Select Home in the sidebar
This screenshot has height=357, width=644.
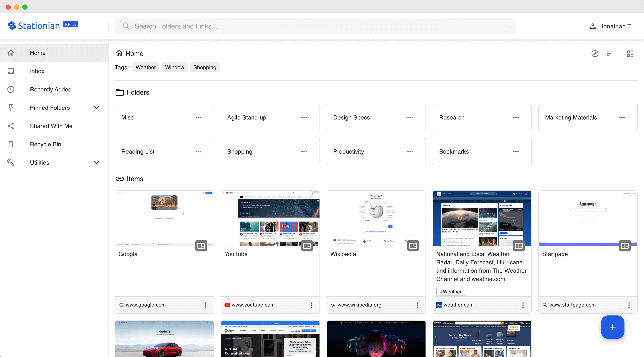54,53
